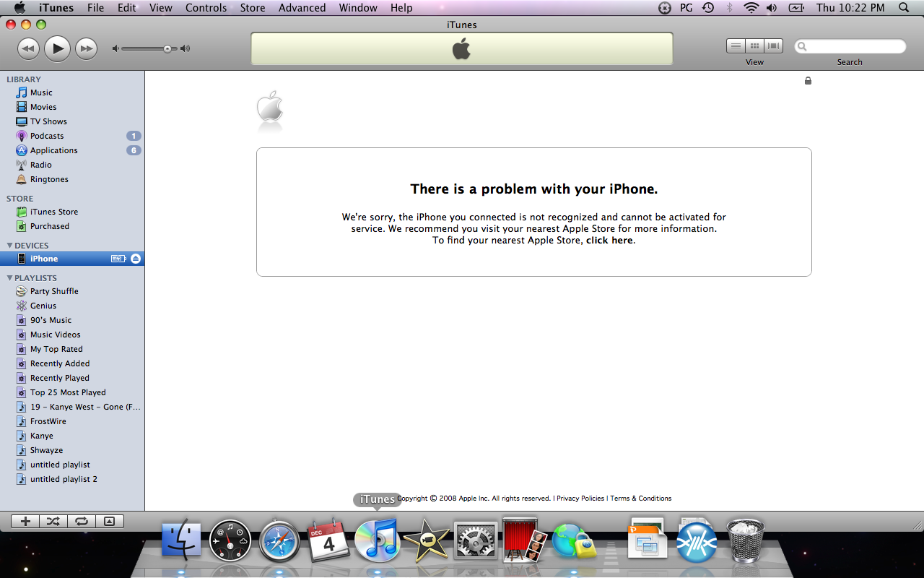Click the Play button
This screenshot has width=924, height=578.
(x=57, y=48)
